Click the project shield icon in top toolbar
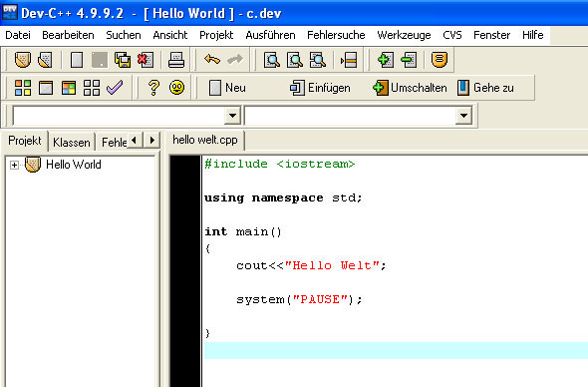 coord(23,60)
